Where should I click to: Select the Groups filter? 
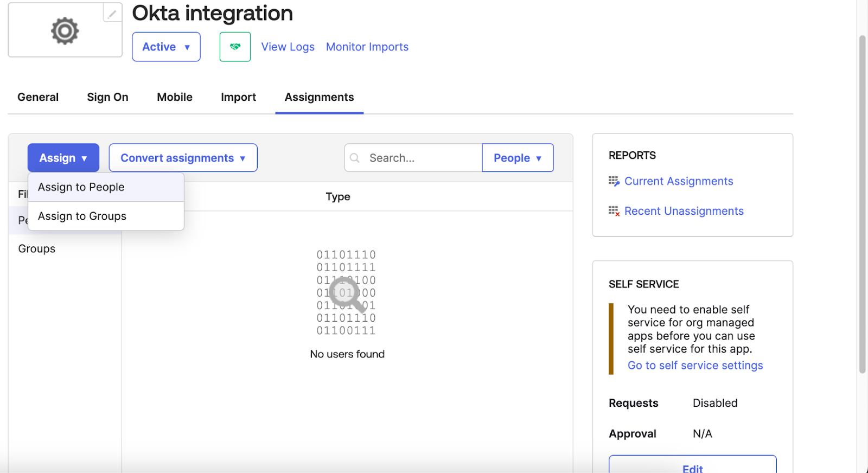point(37,248)
